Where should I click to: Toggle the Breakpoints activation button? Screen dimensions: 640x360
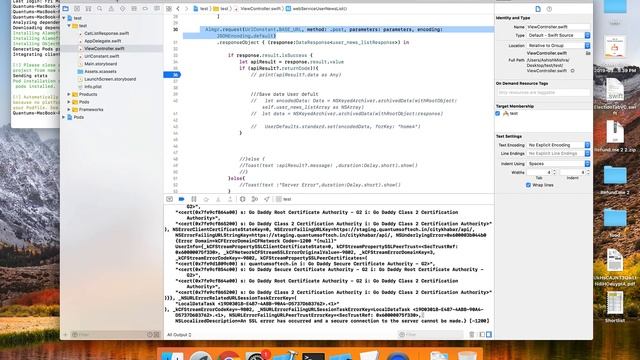coord(182,199)
